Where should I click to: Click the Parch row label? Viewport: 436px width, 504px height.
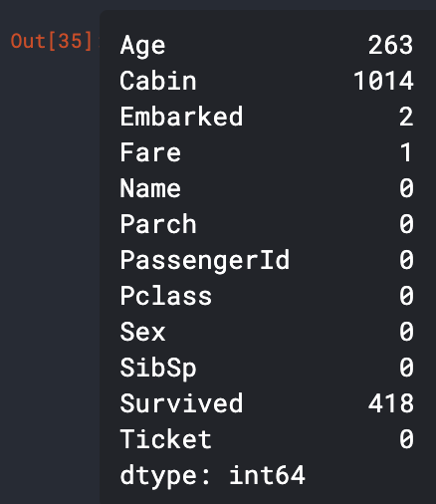pyautogui.click(x=158, y=224)
